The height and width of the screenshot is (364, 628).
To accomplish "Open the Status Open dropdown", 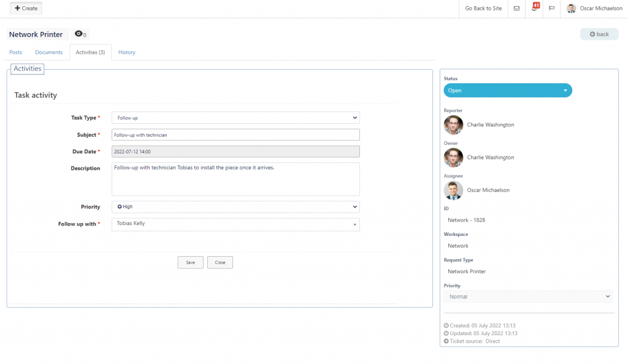I will (x=507, y=91).
